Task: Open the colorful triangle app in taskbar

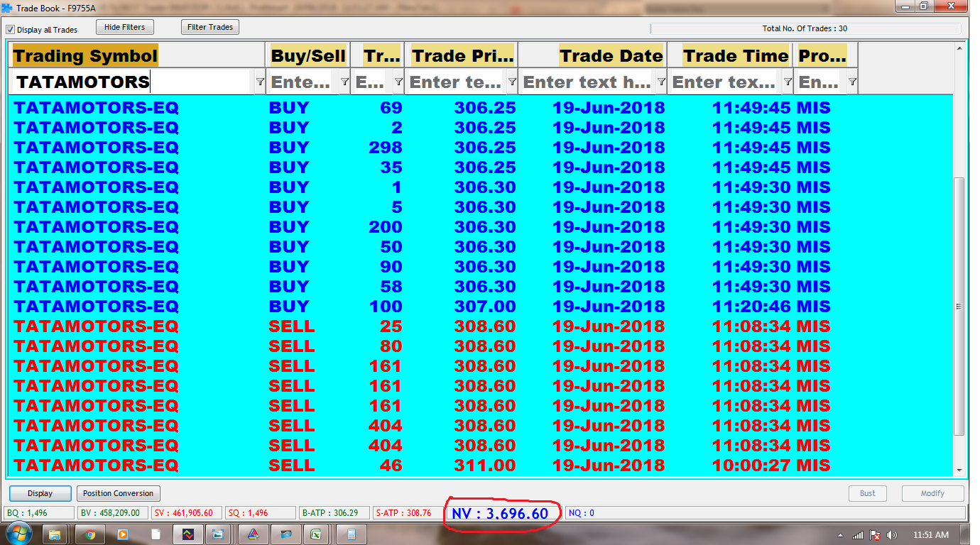Action: click(253, 534)
